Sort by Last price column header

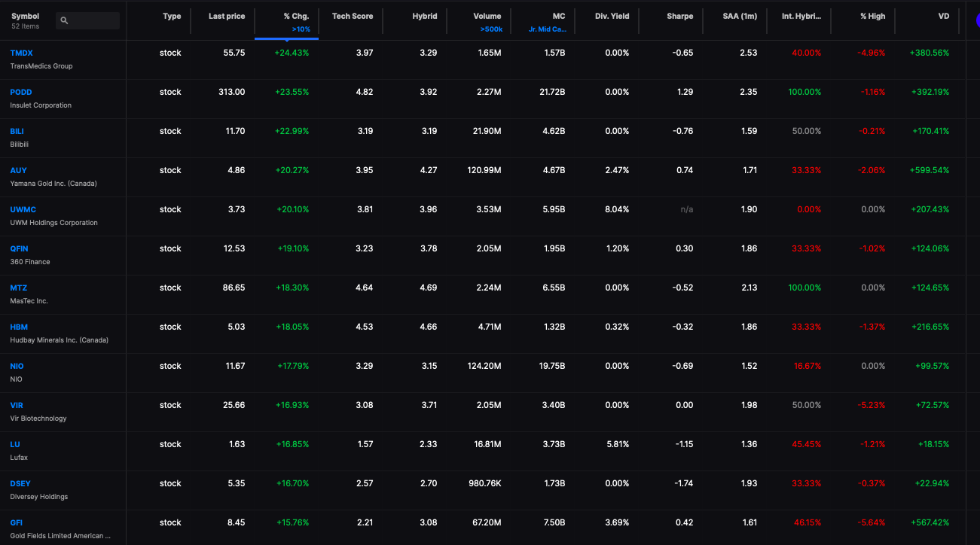click(227, 16)
